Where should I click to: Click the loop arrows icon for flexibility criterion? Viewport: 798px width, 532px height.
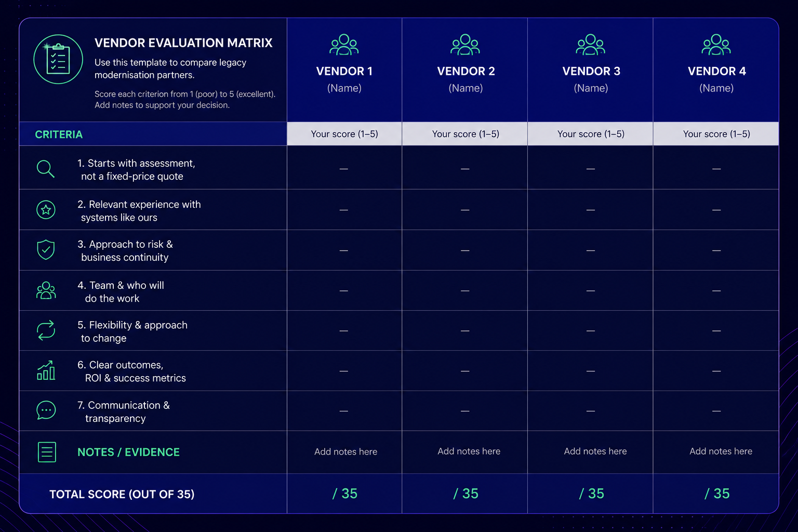[46, 330]
